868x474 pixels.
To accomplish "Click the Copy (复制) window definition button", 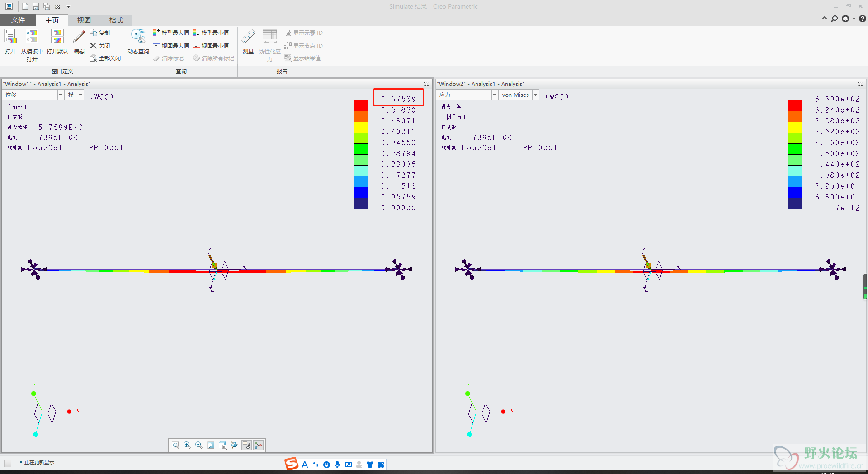I will tap(100, 33).
